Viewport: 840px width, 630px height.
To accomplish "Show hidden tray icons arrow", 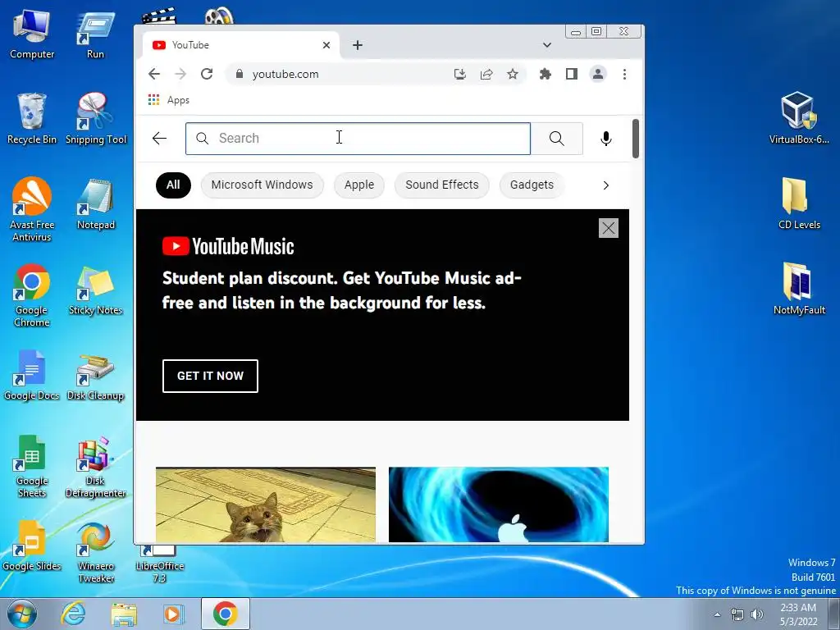I will 717,614.
